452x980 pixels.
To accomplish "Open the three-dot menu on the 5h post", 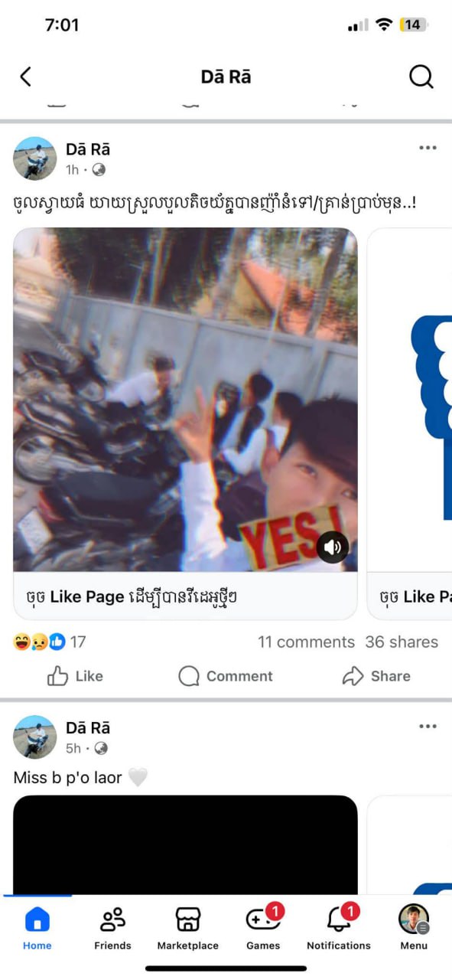I will click(428, 727).
